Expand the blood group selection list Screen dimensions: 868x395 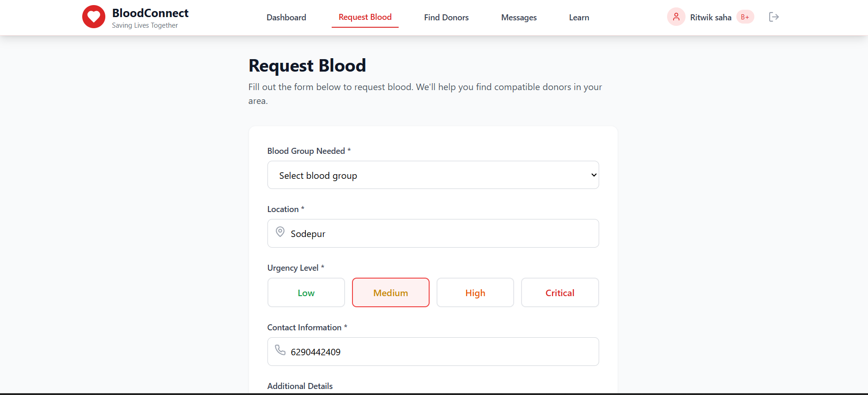(x=433, y=175)
